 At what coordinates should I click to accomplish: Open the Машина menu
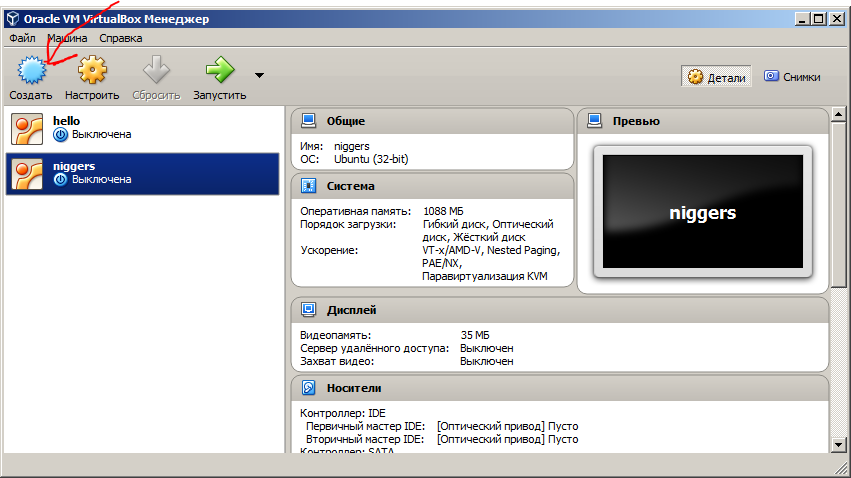pos(67,38)
